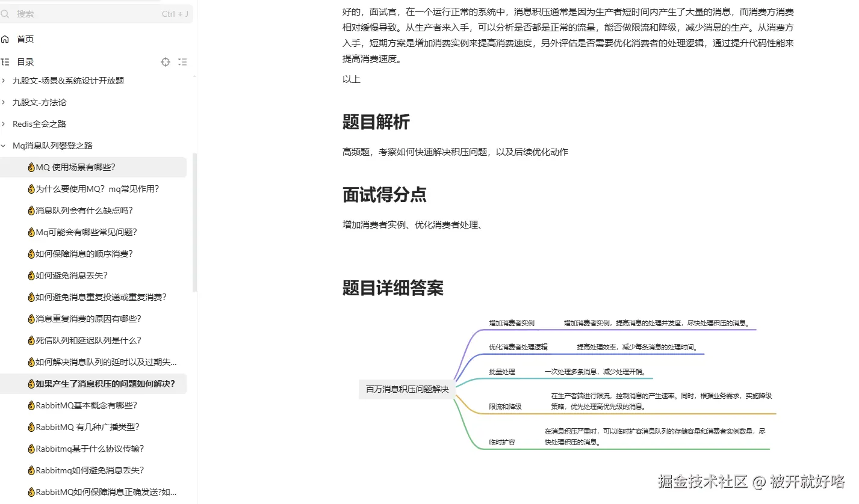
Task: Click the search magnifier icon
Action: 6,13
